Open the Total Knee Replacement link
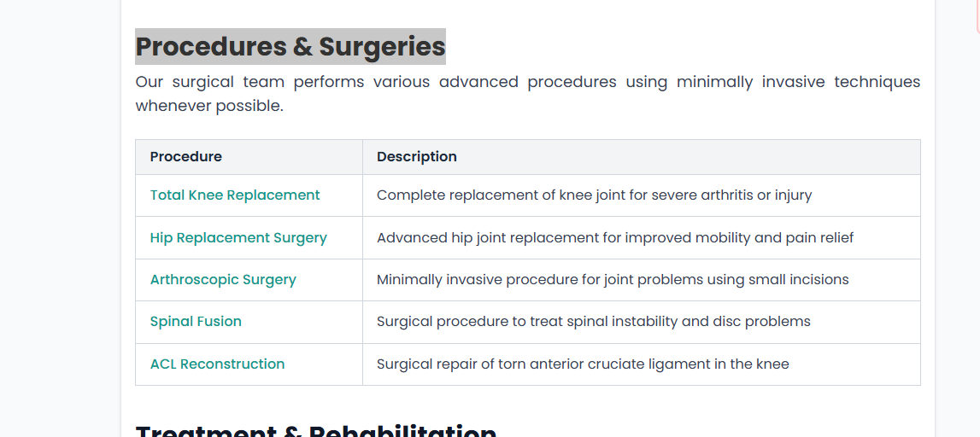 tap(235, 195)
